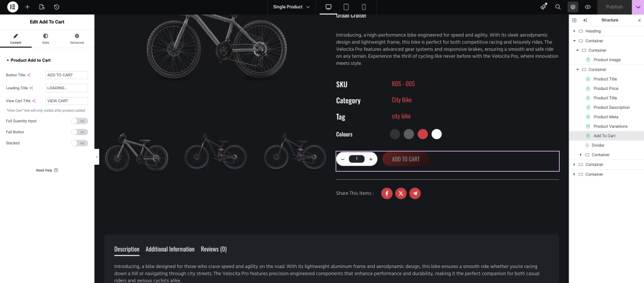Enable the Full Button switch
The width and height of the screenshot is (644, 283).
[79, 132]
